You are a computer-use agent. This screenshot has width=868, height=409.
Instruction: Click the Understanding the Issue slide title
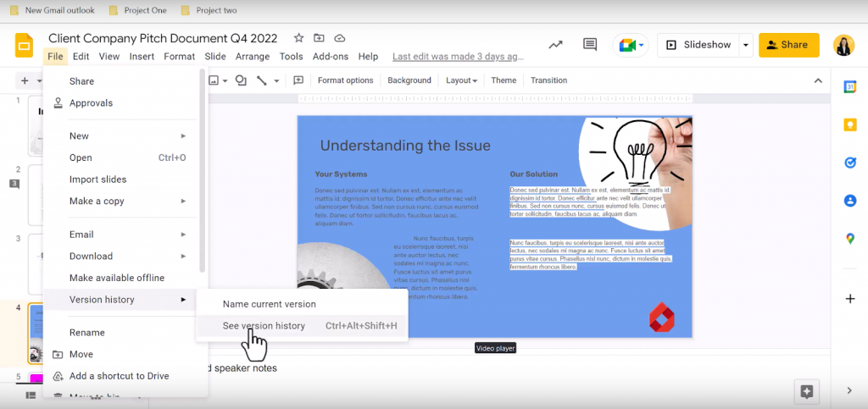click(x=405, y=146)
